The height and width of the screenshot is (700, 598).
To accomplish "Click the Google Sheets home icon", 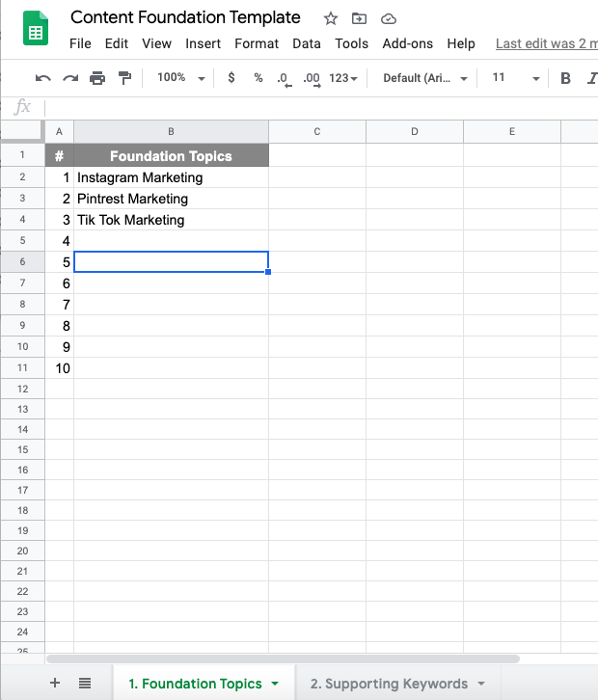I will (36, 28).
